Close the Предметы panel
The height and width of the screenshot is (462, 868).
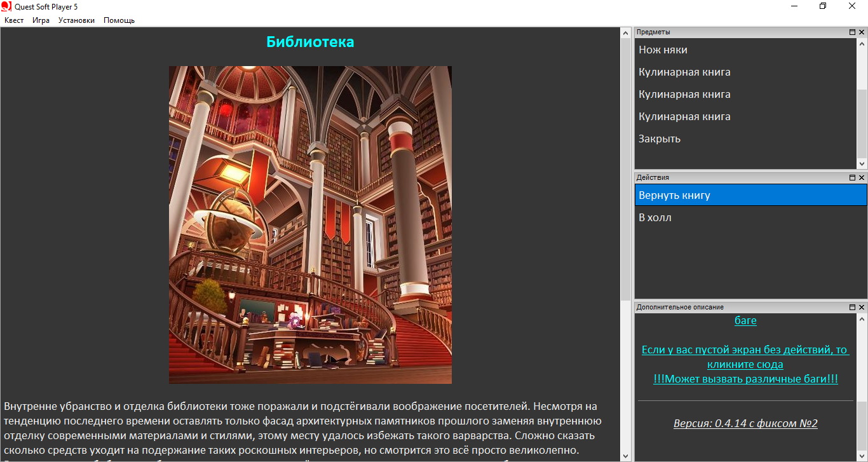(862, 32)
